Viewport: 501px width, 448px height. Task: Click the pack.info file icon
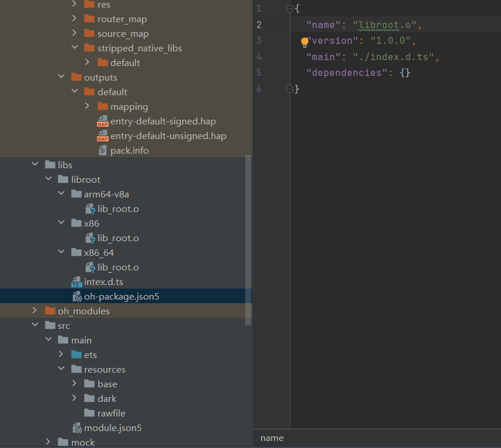pyautogui.click(x=103, y=150)
